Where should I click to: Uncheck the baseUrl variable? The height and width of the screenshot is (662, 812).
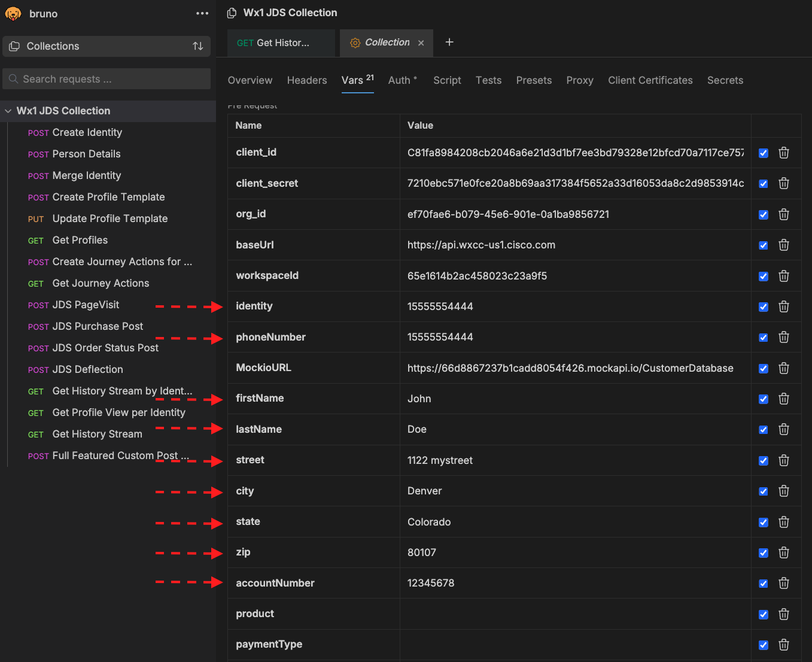(x=764, y=245)
